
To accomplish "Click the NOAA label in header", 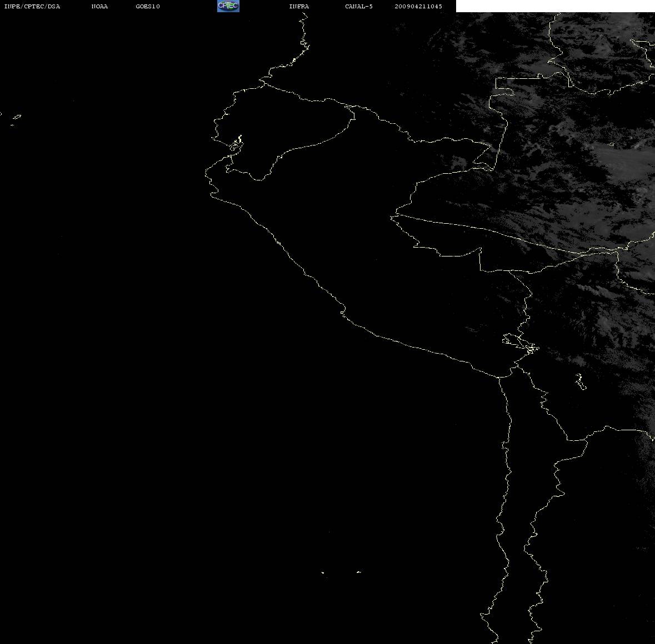I will pos(99,6).
